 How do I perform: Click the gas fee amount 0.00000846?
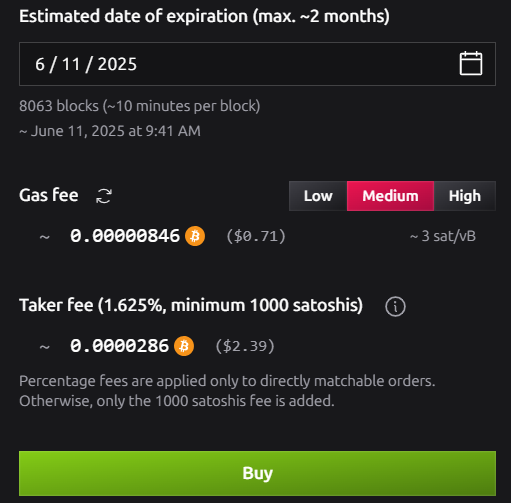pos(125,236)
